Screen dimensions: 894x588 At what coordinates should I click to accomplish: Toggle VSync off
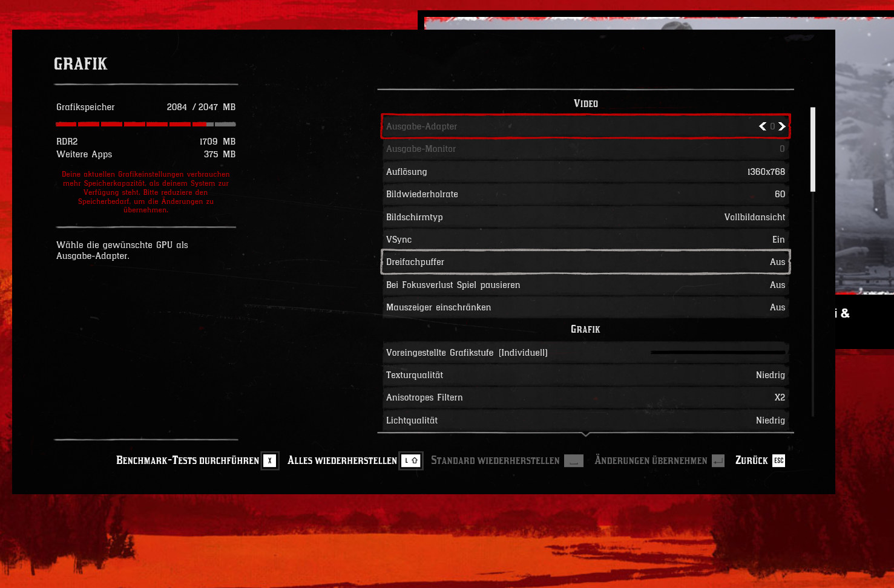(x=585, y=239)
